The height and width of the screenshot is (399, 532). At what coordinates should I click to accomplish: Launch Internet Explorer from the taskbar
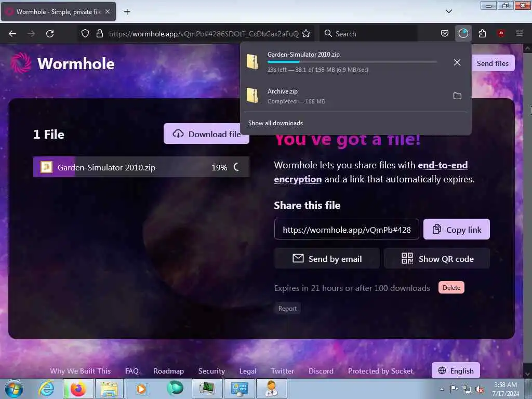(46, 389)
